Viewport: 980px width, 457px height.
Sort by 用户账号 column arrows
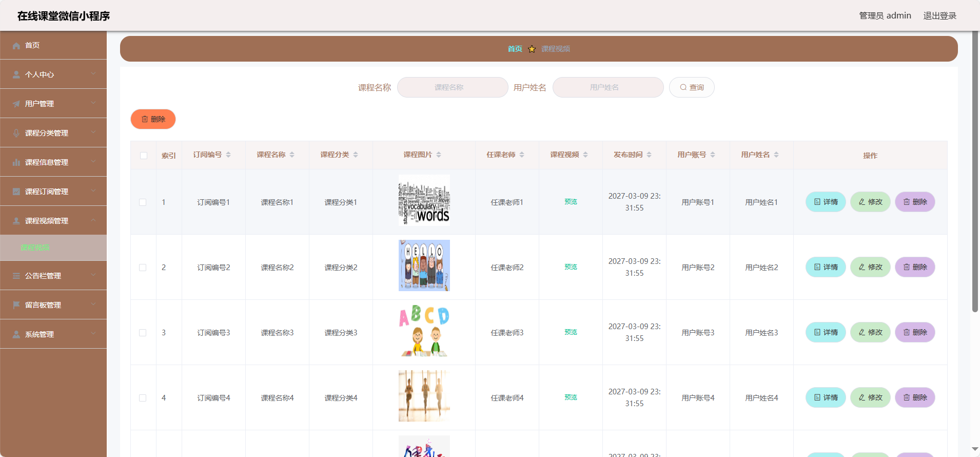[713, 155]
